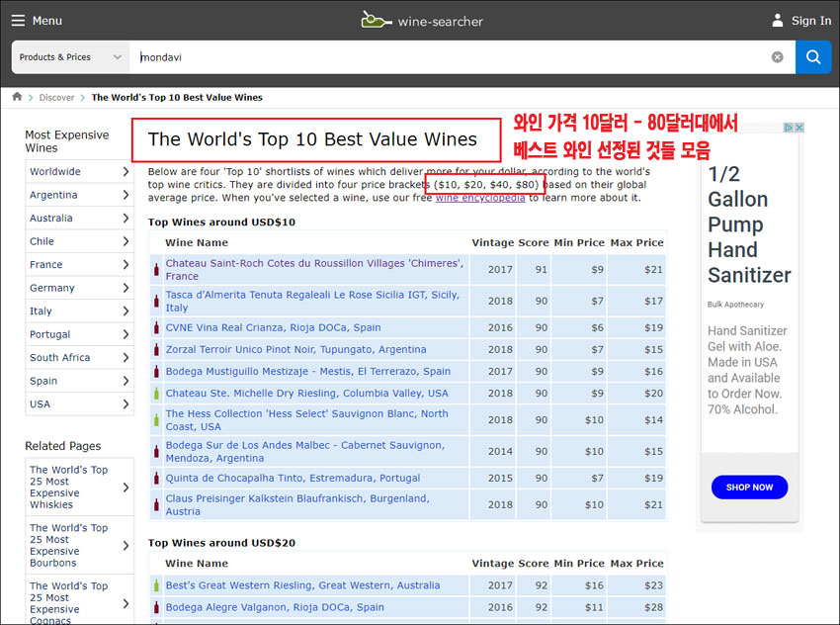Open Bodega Alegre Valganon Rioja link
Viewport: 840px width, 625px height.
pos(275,607)
